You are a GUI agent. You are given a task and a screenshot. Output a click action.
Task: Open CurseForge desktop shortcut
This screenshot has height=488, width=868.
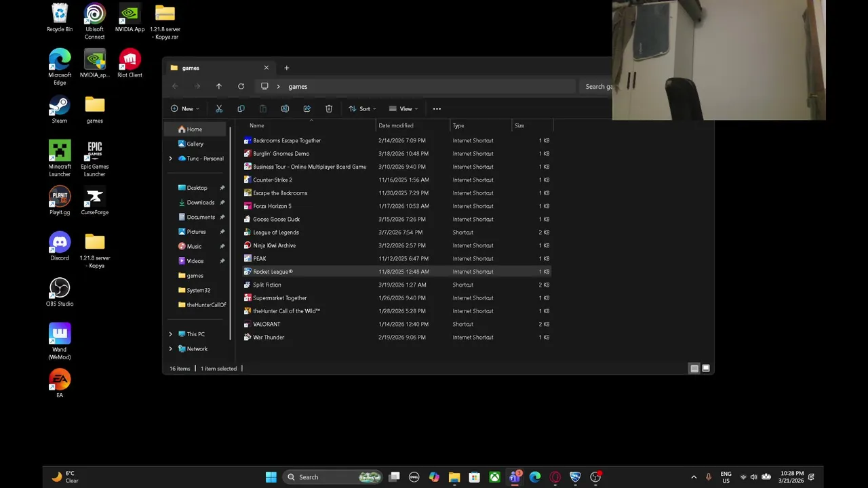(95, 201)
